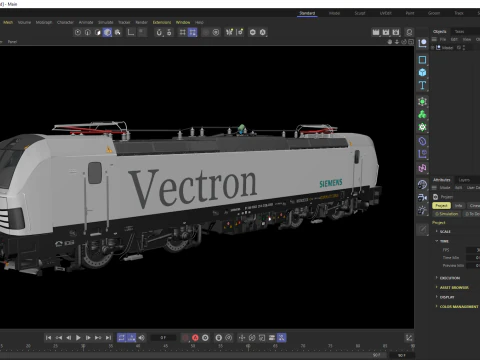Toggle position keyframe recording

[242, 338]
